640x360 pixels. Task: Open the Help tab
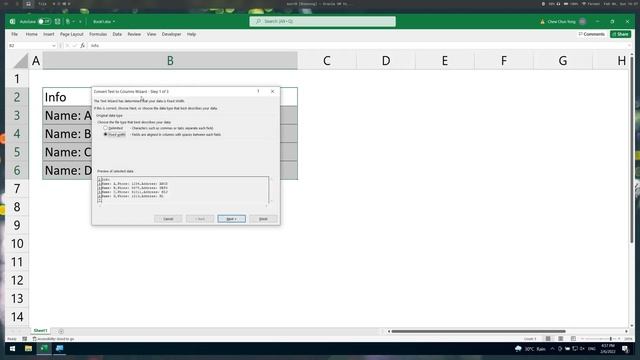coord(191,34)
